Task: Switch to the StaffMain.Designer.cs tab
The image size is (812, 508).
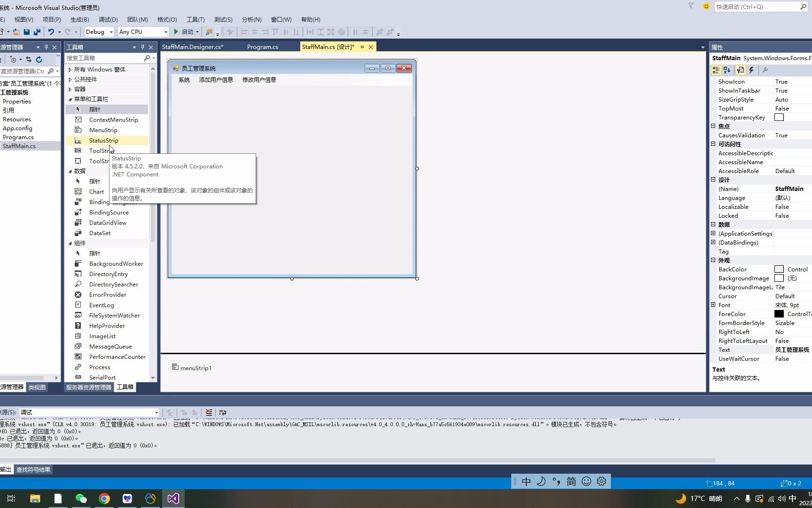Action: click(x=193, y=47)
